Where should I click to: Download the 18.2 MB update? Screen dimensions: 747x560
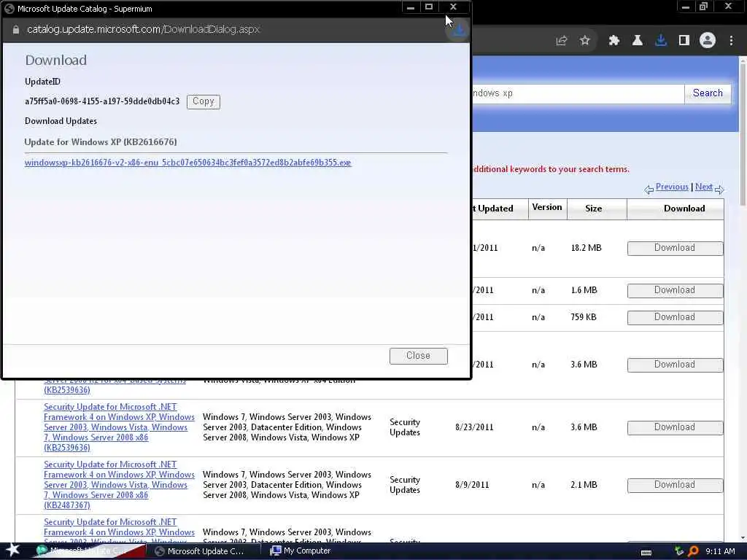click(675, 248)
